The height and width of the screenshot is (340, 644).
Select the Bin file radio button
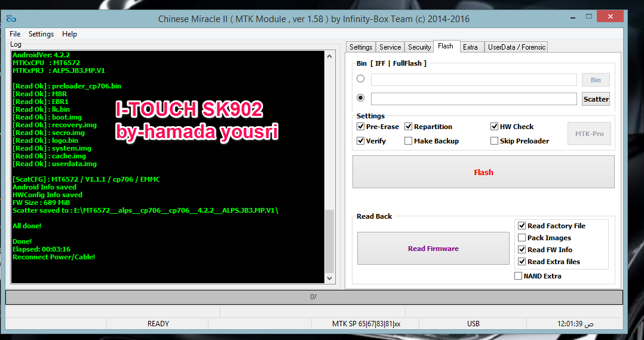pos(361,78)
